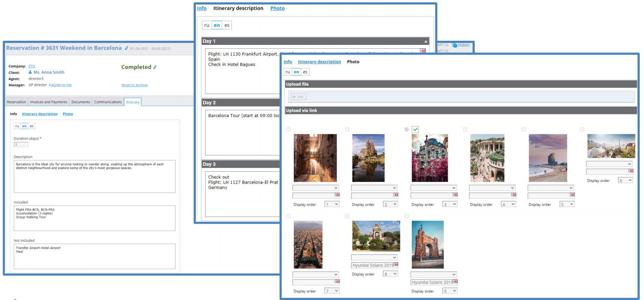Edit the Completed status with pencil icon
The height and width of the screenshot is (300, 644).
[x=155, y=67]
